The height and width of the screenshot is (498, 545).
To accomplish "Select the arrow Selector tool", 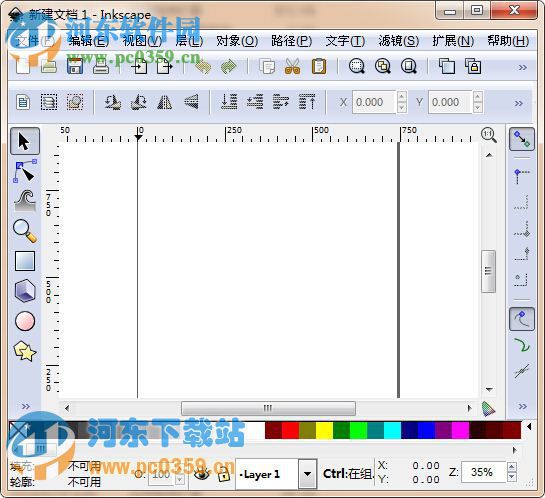I will coord(25,141).
